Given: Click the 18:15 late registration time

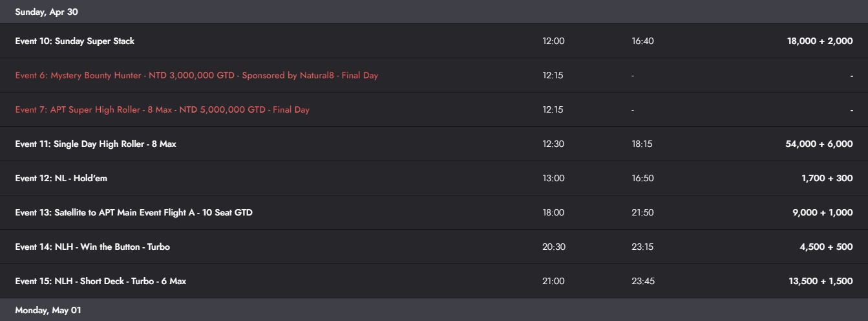Looking at the screenshot, I should pos(642,144).
